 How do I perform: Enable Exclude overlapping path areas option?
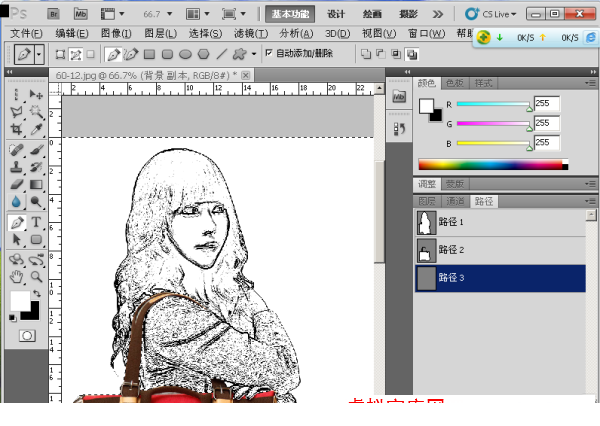(412, 54)
